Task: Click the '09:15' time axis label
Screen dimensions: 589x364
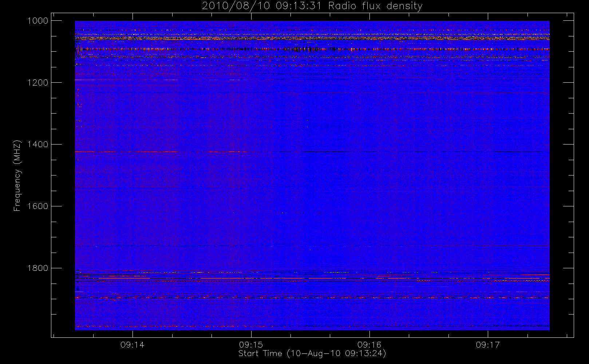Action: [x=251, y=345]
